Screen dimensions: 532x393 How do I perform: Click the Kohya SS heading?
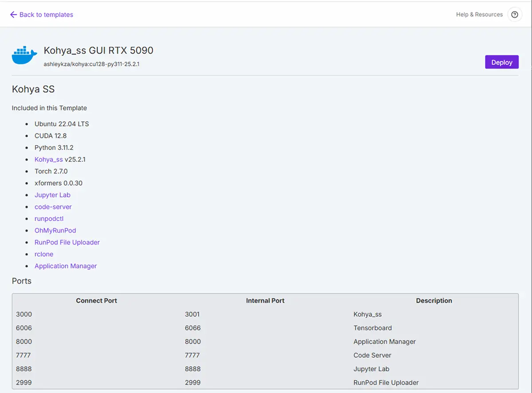33,89
